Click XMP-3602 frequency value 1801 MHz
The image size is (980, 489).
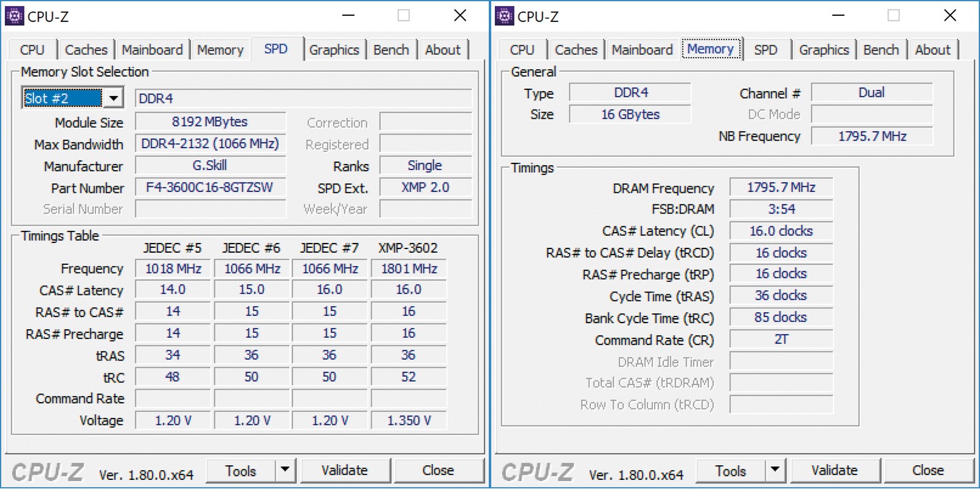click(x=409, y=269)
